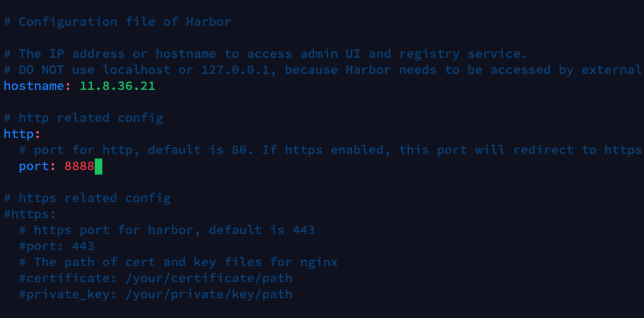Click the green block cursor after 8888

[x=98, y=166]
